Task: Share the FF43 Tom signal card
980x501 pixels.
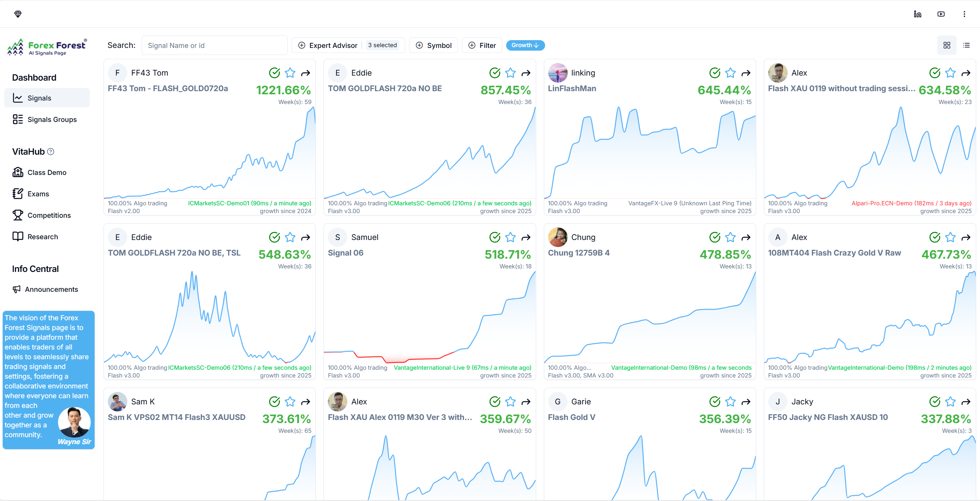Action: (x=306, y=73)
